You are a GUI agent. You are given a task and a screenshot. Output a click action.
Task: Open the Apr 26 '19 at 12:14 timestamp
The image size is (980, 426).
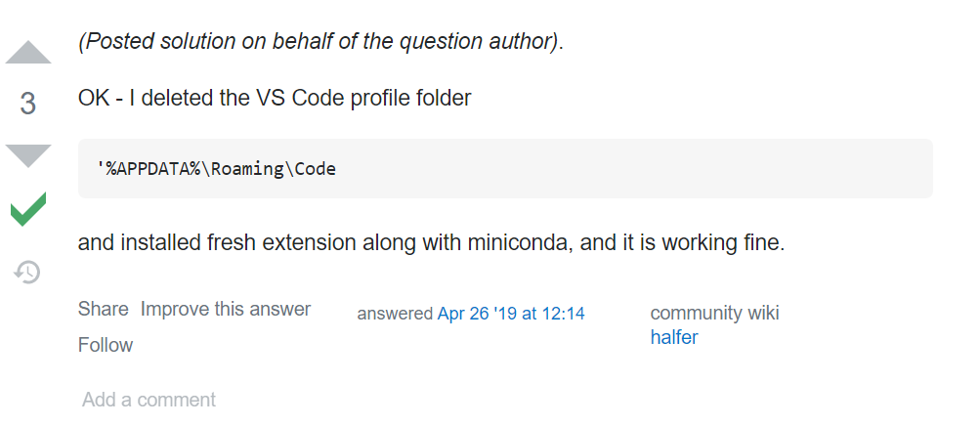(511, 314)
